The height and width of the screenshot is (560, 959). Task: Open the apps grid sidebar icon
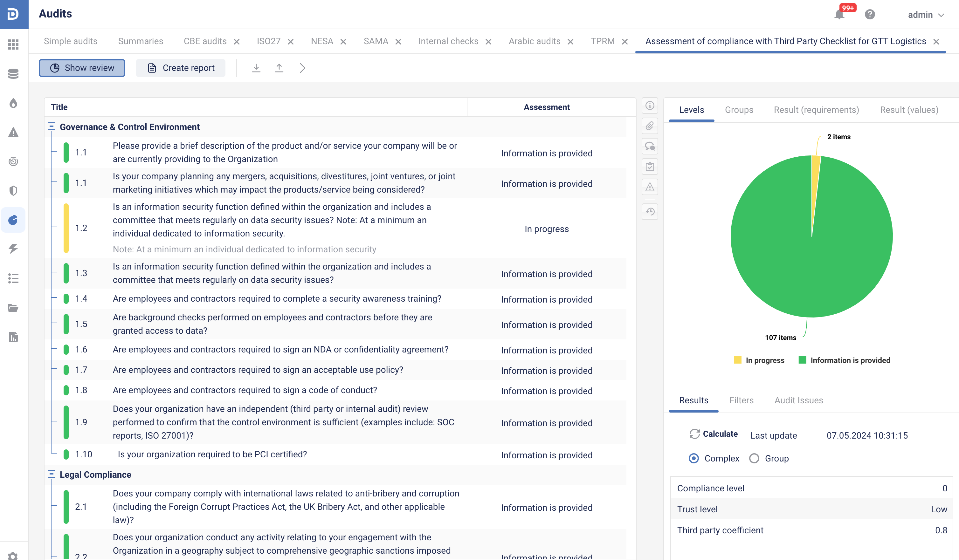click(13, 44)
